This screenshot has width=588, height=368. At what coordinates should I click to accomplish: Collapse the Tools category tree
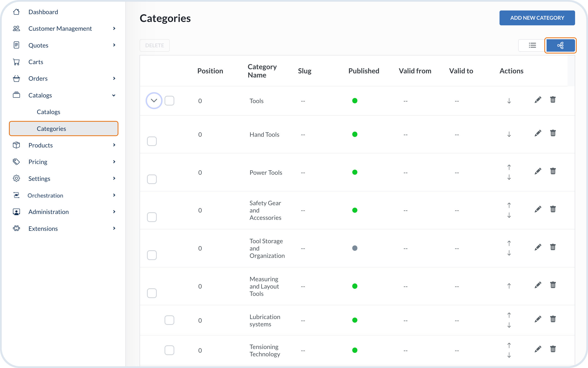[154, 101]
